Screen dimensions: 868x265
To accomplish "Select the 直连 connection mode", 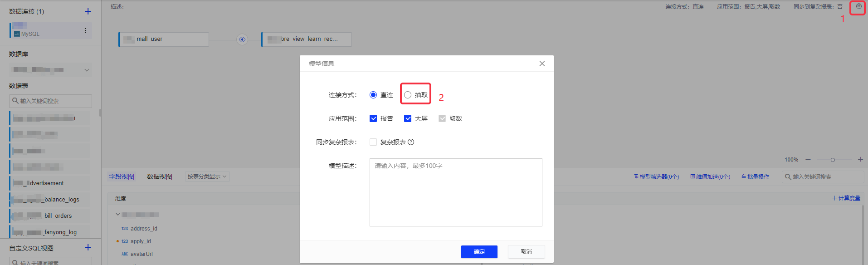I will click(373, 95).
